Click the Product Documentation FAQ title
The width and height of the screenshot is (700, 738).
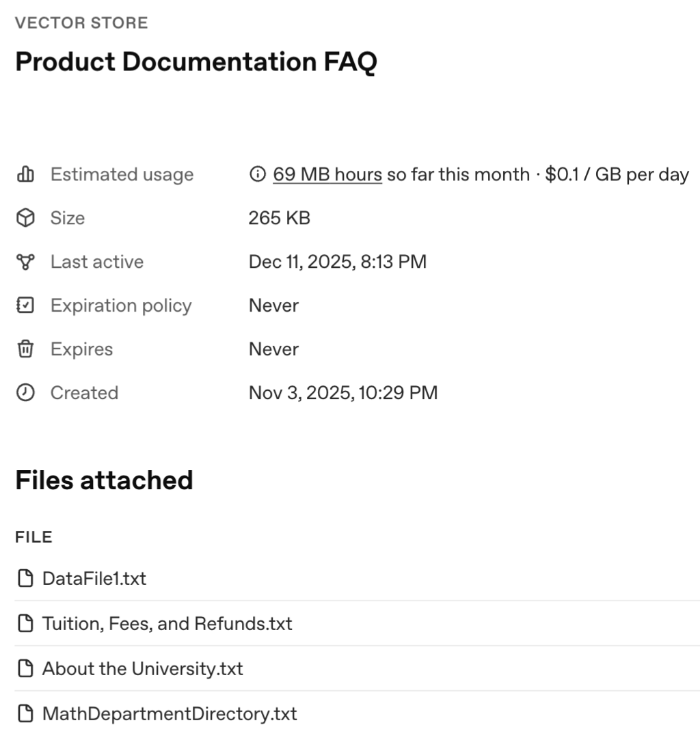click(x=193, y=62)
